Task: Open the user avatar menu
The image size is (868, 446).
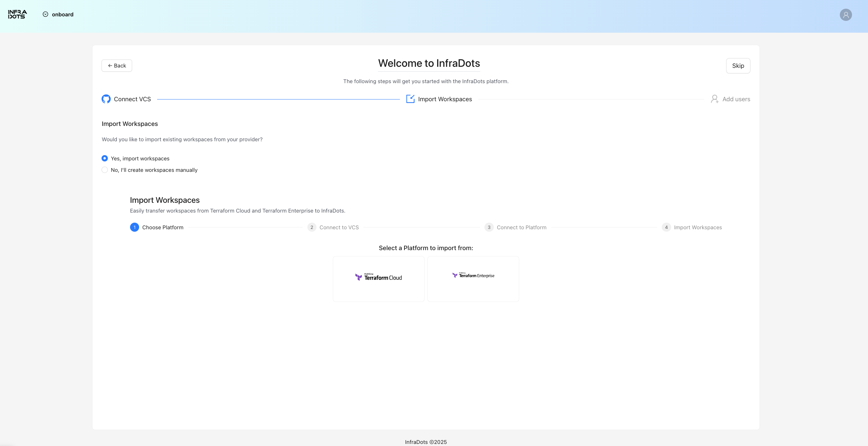Action: point(845,15)
